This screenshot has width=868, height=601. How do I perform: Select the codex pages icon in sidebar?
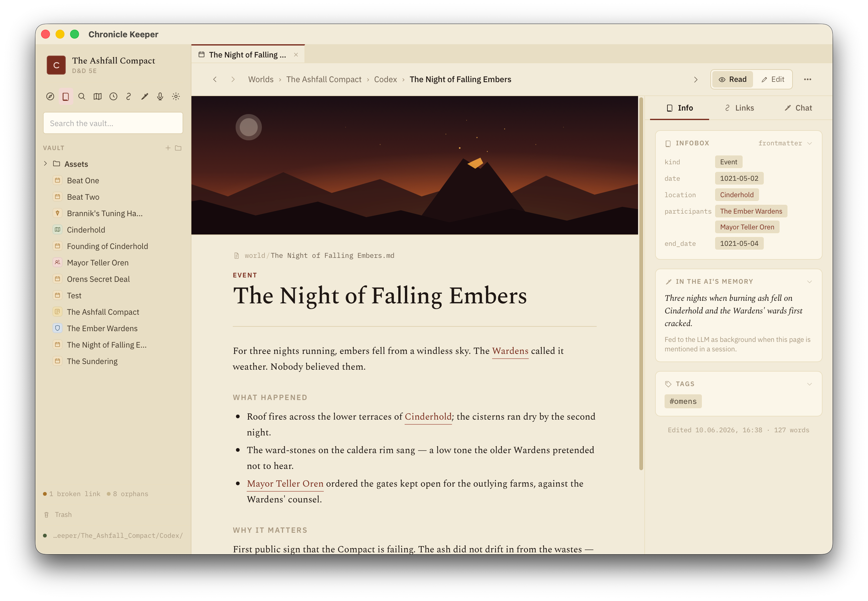[x=66, y=96]
